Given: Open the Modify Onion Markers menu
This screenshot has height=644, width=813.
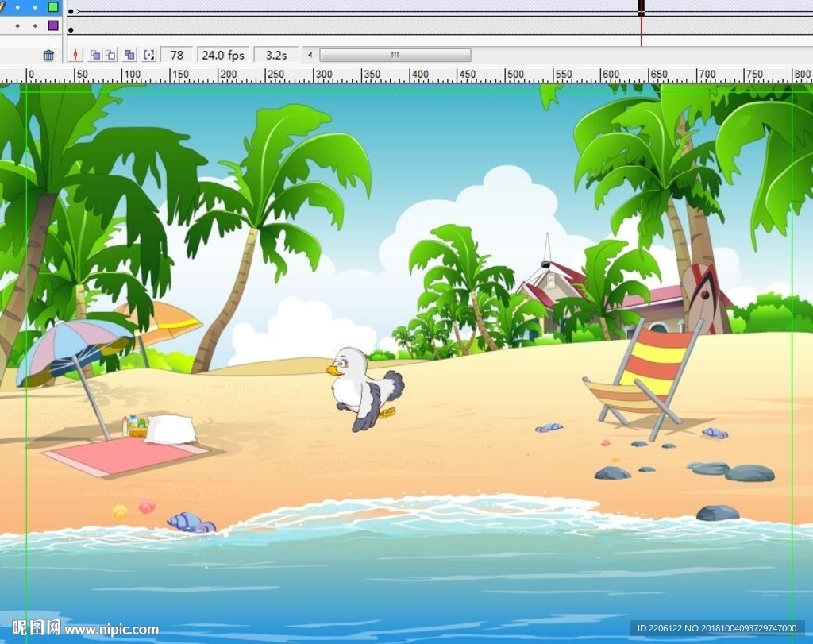Looking at the screenshot, I should [x=148, y=55].
